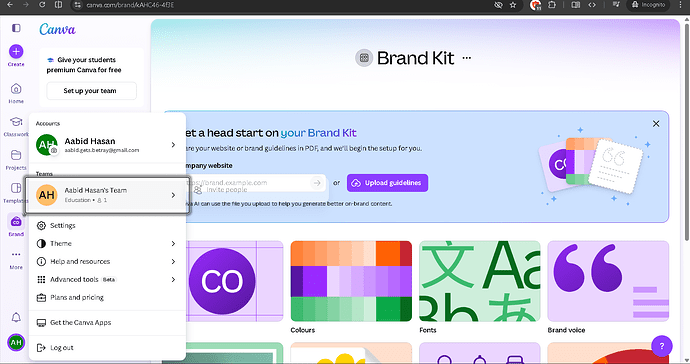Viewport: 690px width, 364px height.
Task: Select Aabid Hasan account email entry
Action: 107,145
